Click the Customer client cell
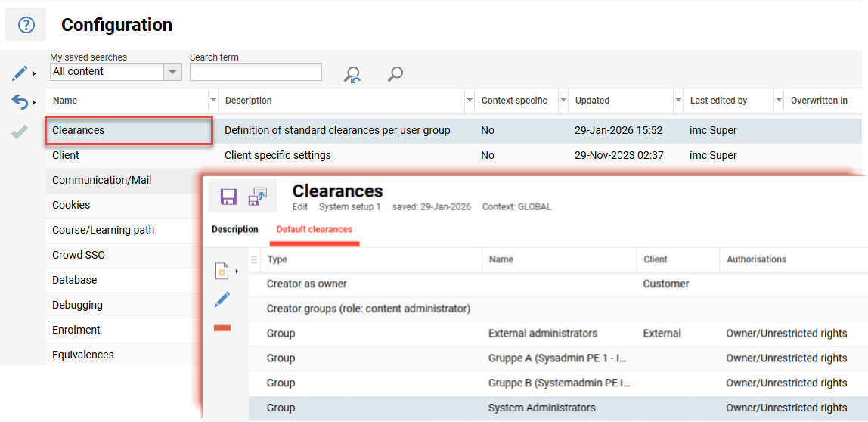Viewport: 868px width, 422px height. pos(666,284)
